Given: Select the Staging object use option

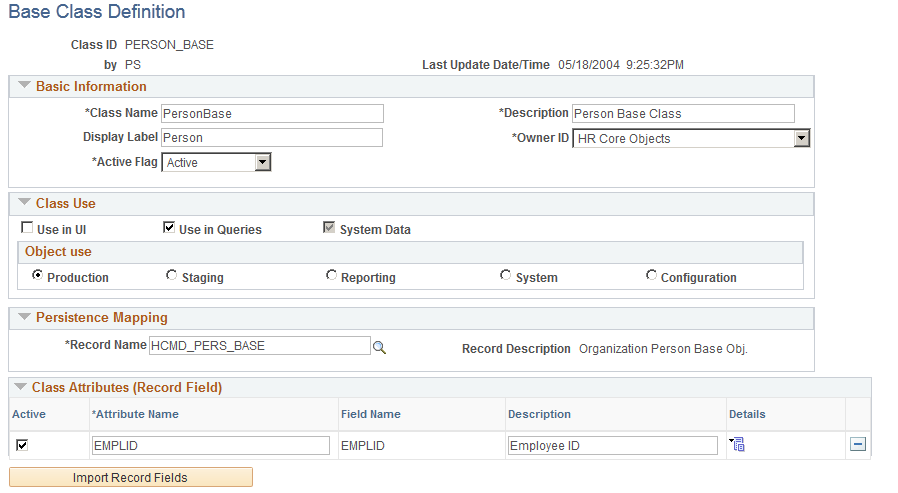Looking at the screenshot, I should coord(171,275).
